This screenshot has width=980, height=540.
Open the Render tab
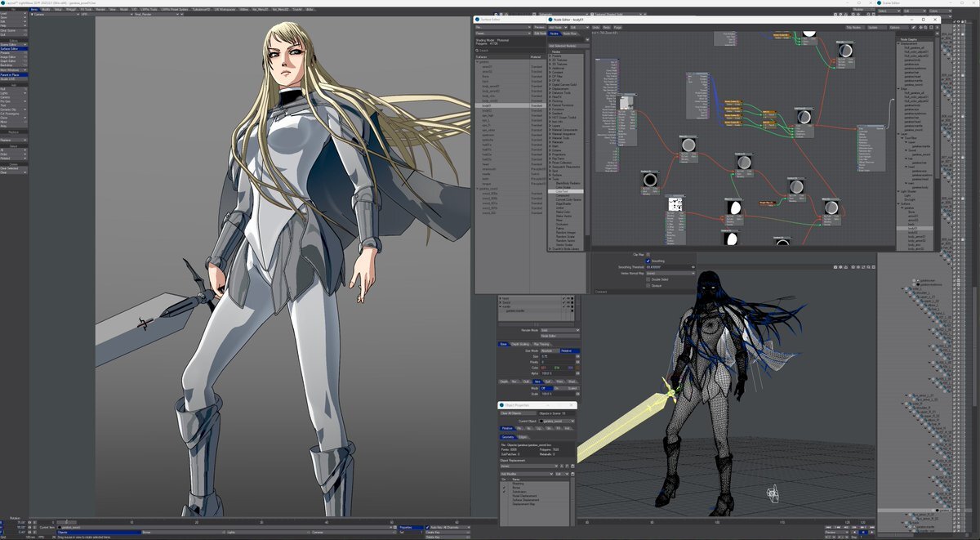point(100,10)
